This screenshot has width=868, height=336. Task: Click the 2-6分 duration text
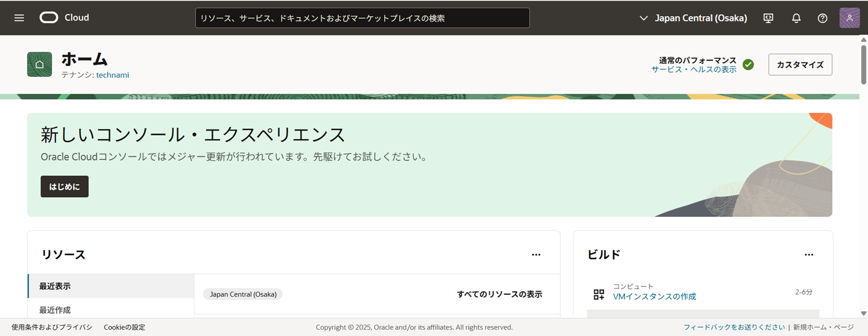tap(804, 292)
